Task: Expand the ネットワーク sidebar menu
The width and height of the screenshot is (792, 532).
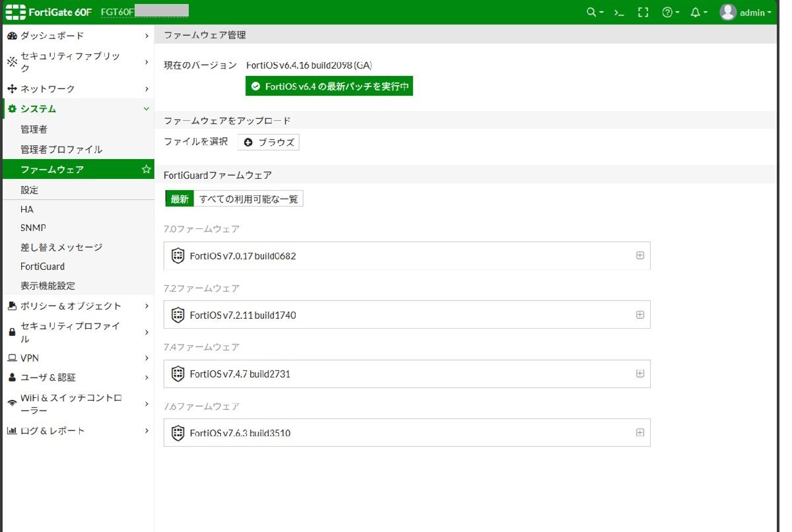Action: [78, 88]
